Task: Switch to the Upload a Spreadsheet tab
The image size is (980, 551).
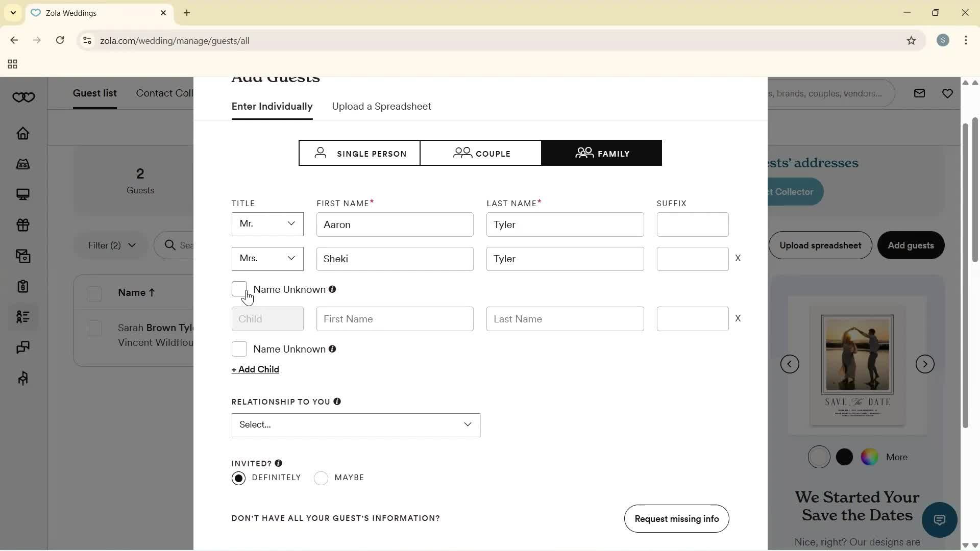Action: pyautogui.click(x=381, y=106)
